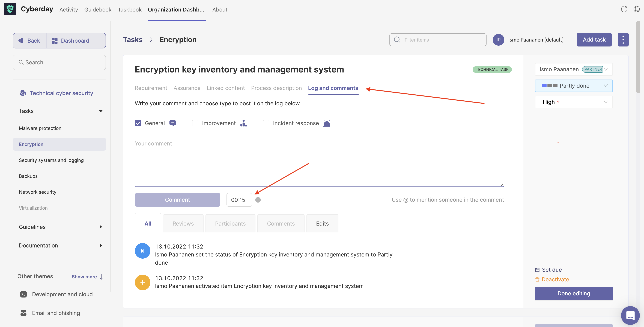Switch to the Assurance tab

pyautogui.click(x=187, y=88)
